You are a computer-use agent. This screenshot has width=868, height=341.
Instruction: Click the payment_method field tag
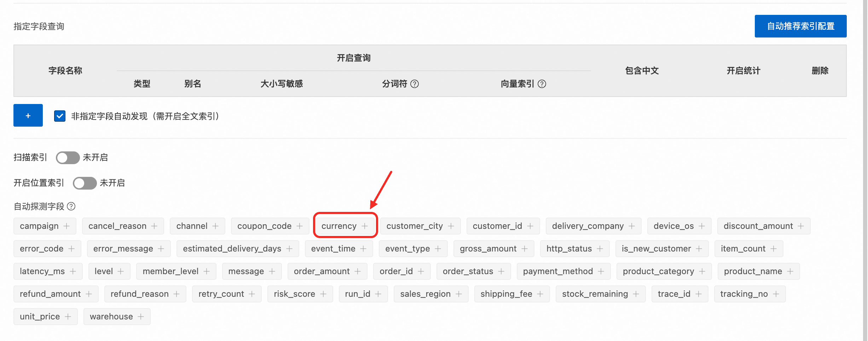[x=563, y=271]
